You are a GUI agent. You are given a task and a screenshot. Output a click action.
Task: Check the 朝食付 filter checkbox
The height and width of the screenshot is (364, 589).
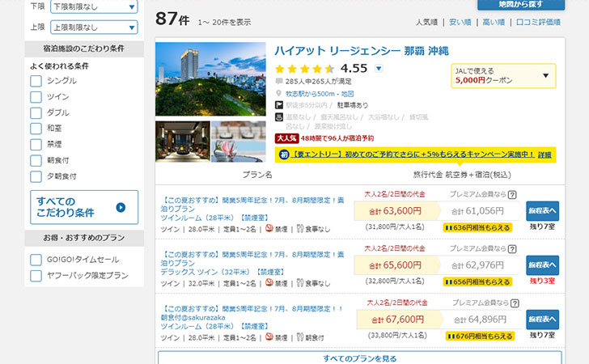36,160
